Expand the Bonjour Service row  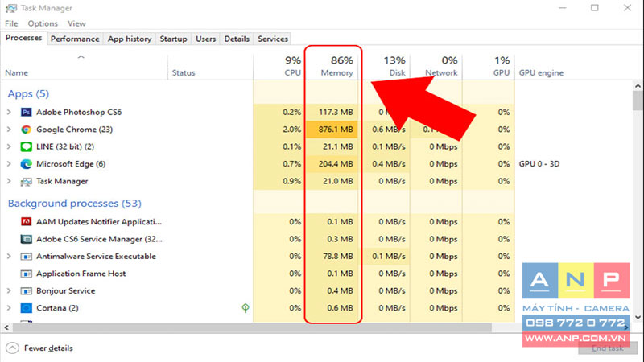coord(9,290)
